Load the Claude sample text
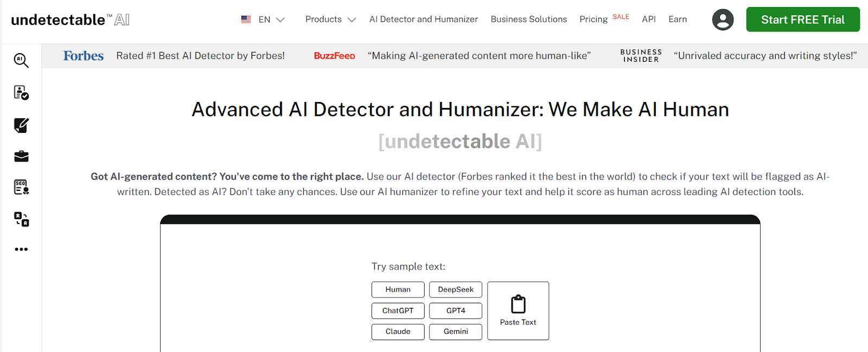 pos(398,331)
